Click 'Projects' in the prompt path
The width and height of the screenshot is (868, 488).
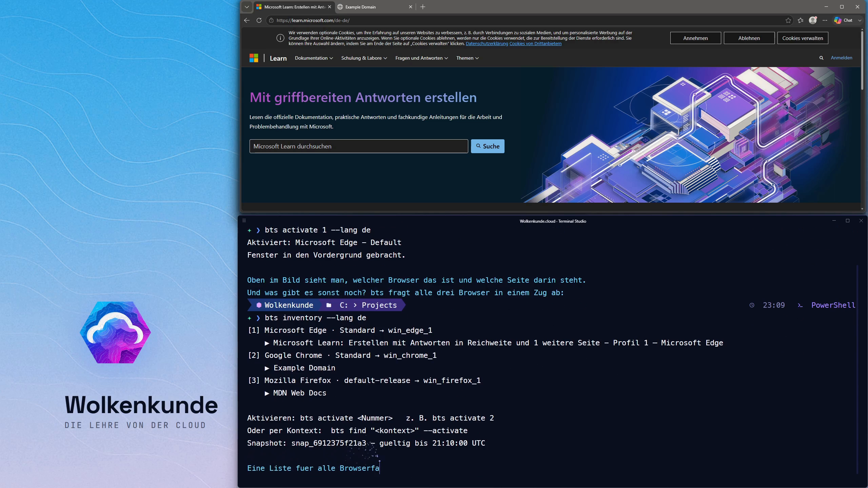click(x=379, y=305)
